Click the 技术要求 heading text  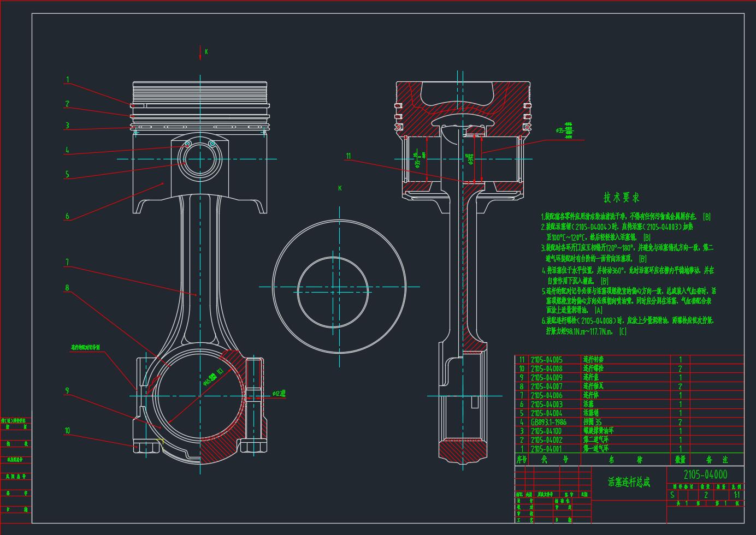click(621, 198)
